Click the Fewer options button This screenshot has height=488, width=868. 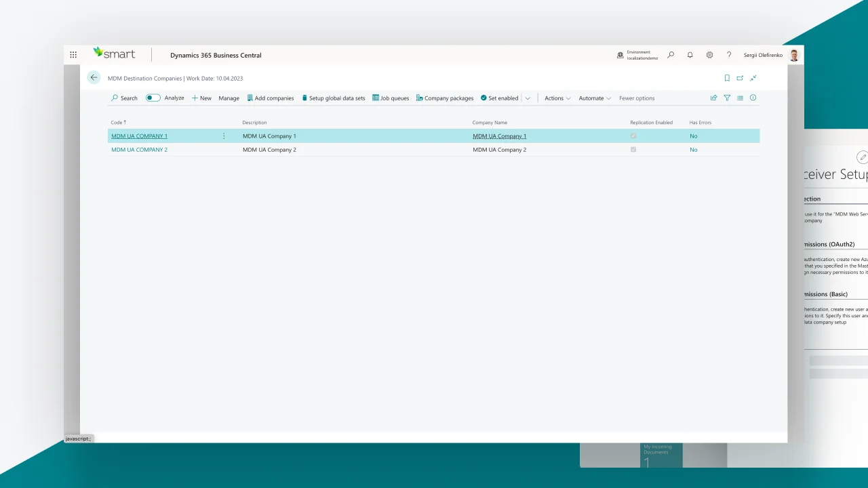637,98
